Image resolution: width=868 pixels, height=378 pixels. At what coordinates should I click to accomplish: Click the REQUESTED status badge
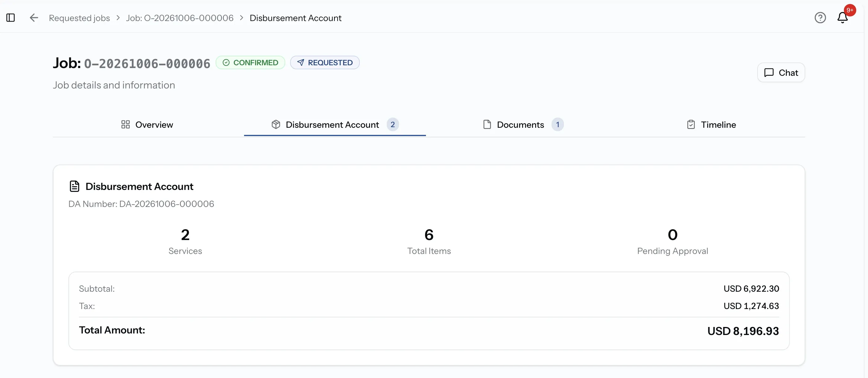(325, 63)
